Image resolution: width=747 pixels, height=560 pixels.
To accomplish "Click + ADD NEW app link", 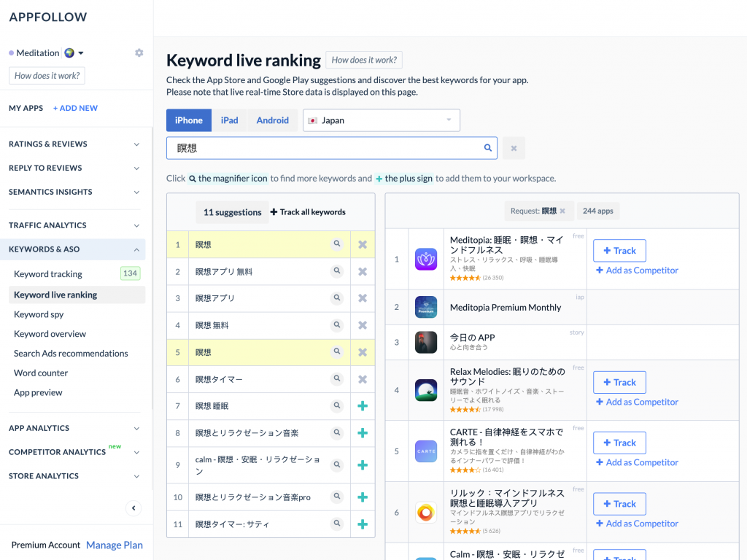I will coord(75,108).
